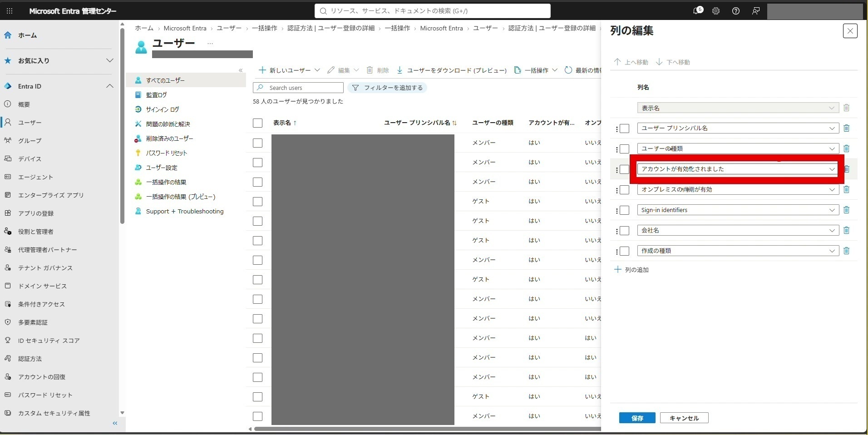Click the 列の追加 plus button
The width and height of the screenshot is (868, 435).
coord(631,270)
